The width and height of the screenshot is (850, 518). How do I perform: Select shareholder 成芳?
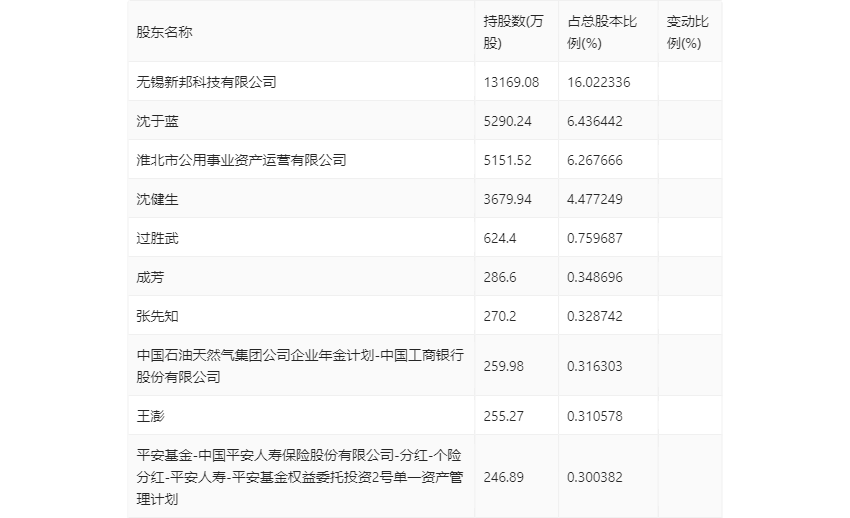pos(150,277)
